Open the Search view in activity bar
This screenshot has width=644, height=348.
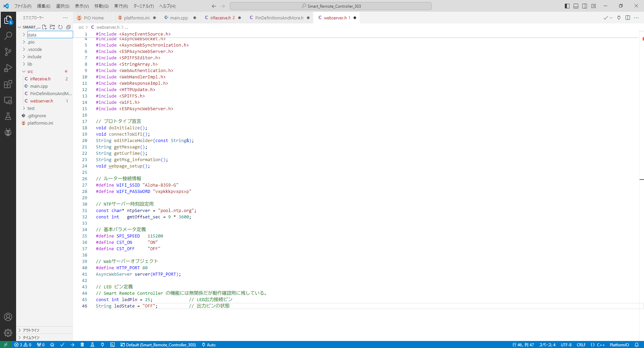pos(8,36)
